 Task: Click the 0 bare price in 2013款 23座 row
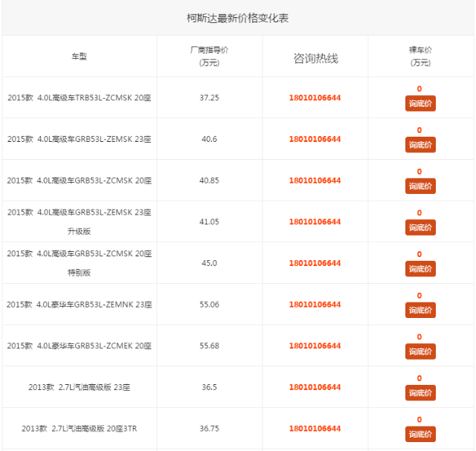(419, 378)
